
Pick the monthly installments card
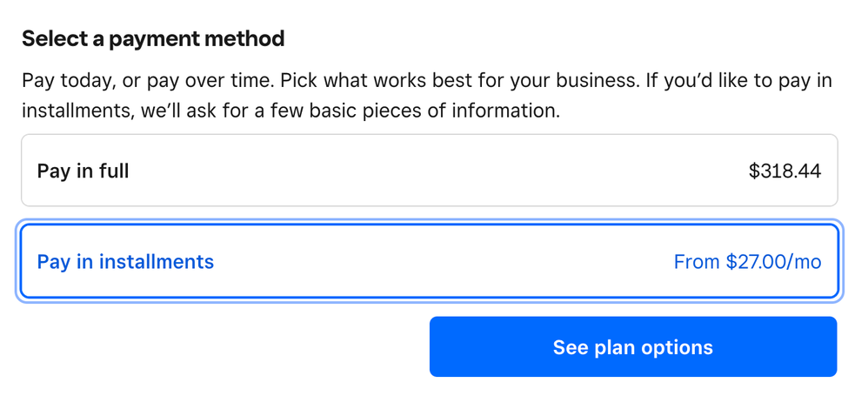[x=429, y=261]
